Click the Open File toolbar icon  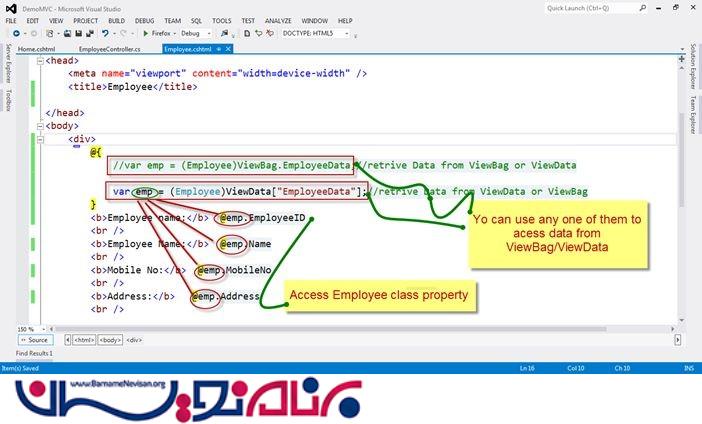67,33
